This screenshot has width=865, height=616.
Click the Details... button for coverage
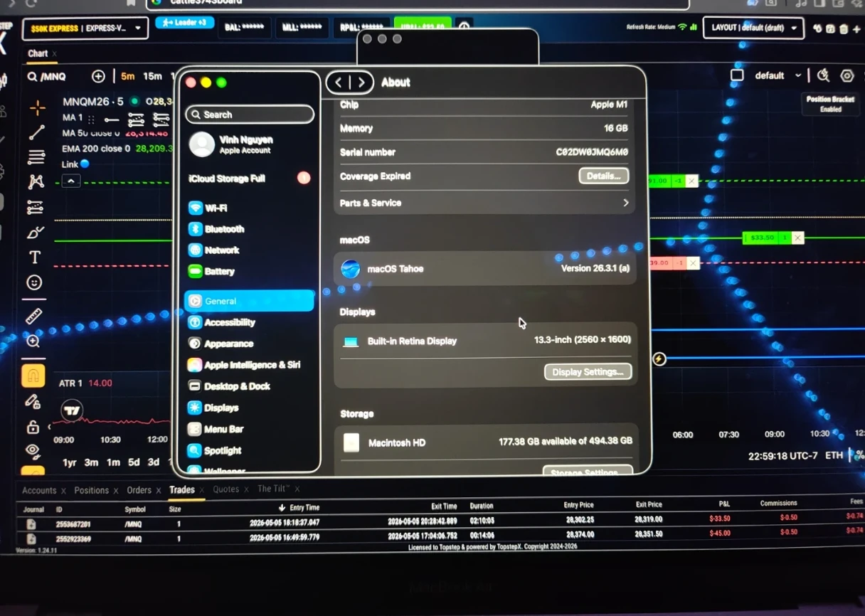[604, 176]
